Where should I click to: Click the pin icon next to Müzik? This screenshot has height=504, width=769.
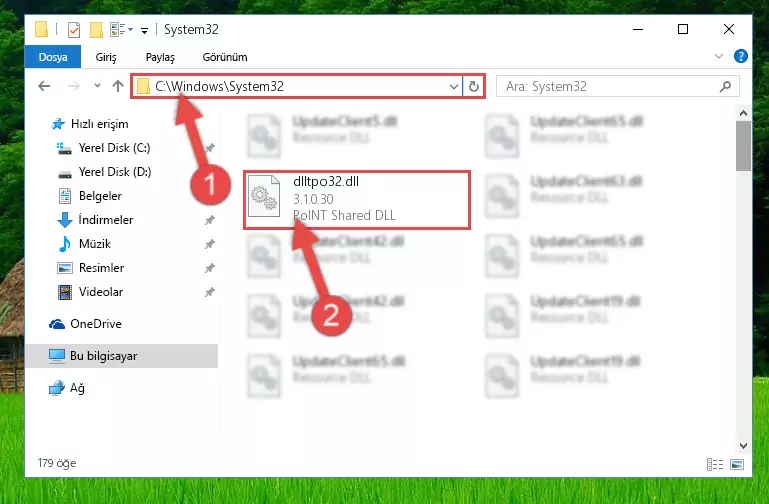click(x=209, y=244)
